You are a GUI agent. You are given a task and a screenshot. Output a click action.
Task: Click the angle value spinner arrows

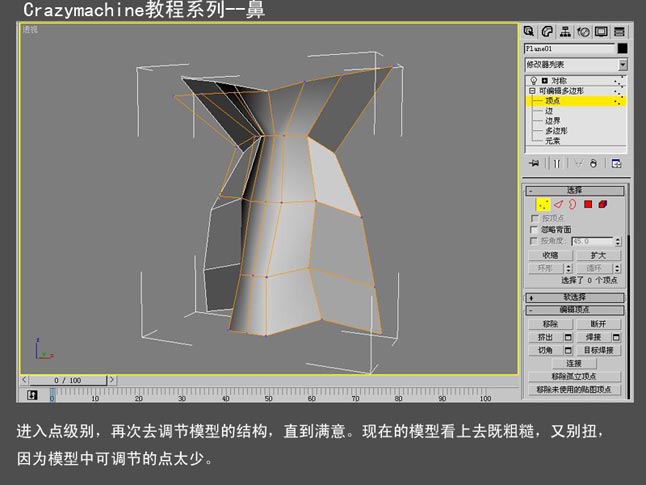618,241
